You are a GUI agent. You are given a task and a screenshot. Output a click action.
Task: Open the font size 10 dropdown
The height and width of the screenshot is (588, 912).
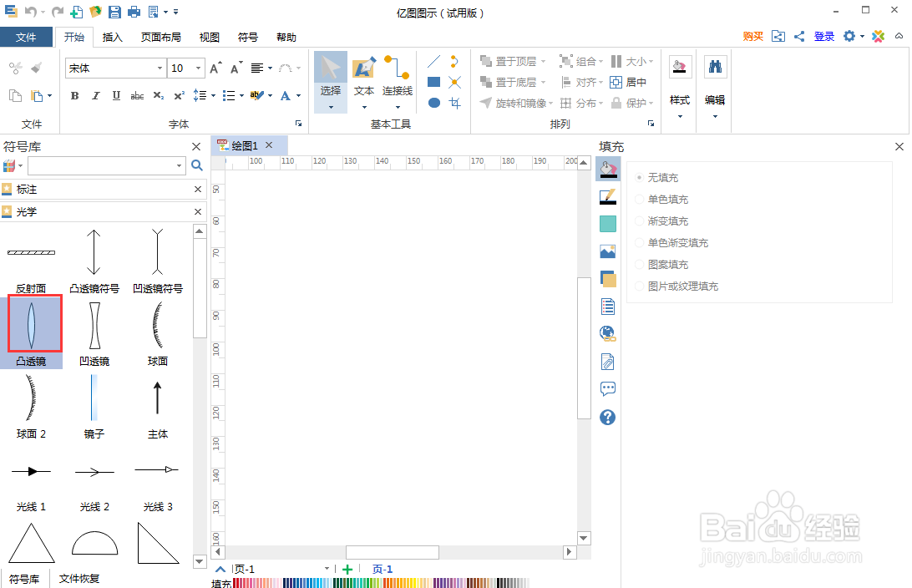coord(198,68)
